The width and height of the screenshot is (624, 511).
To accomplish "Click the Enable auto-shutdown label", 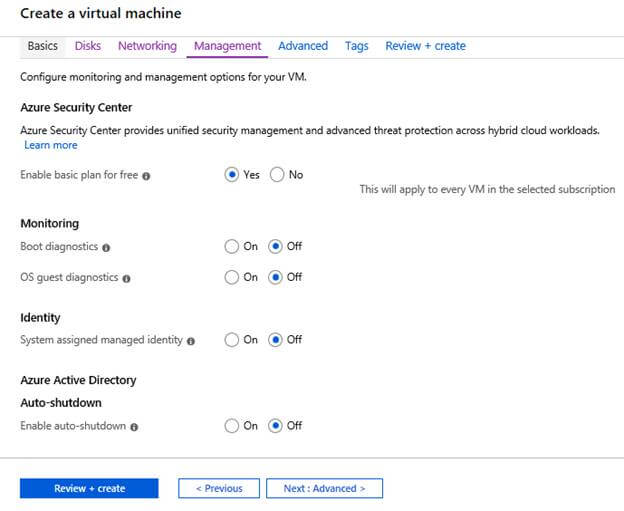I will [x=73, y=426].
